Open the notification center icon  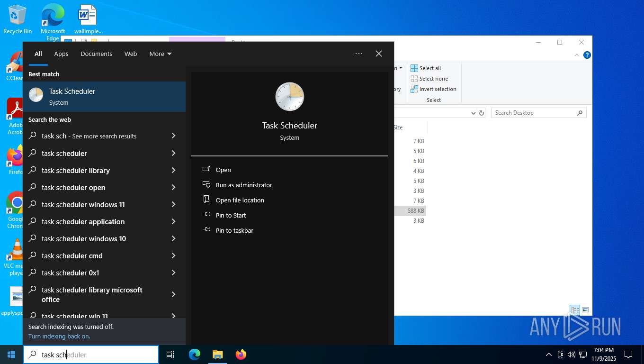[628, 355]
